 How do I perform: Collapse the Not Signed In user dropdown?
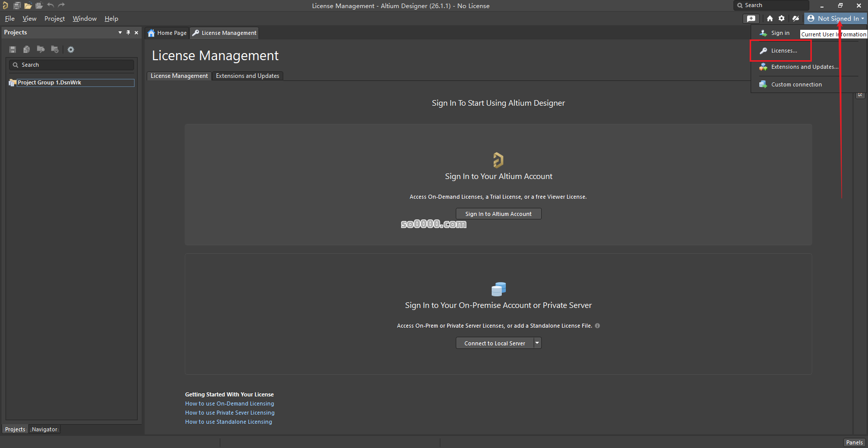coord(836,18)
